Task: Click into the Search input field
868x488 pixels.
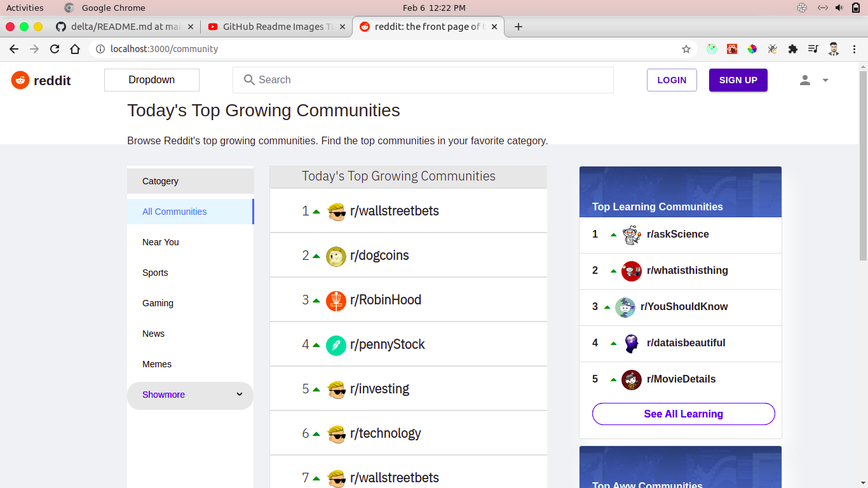Action: click(423, 80)
